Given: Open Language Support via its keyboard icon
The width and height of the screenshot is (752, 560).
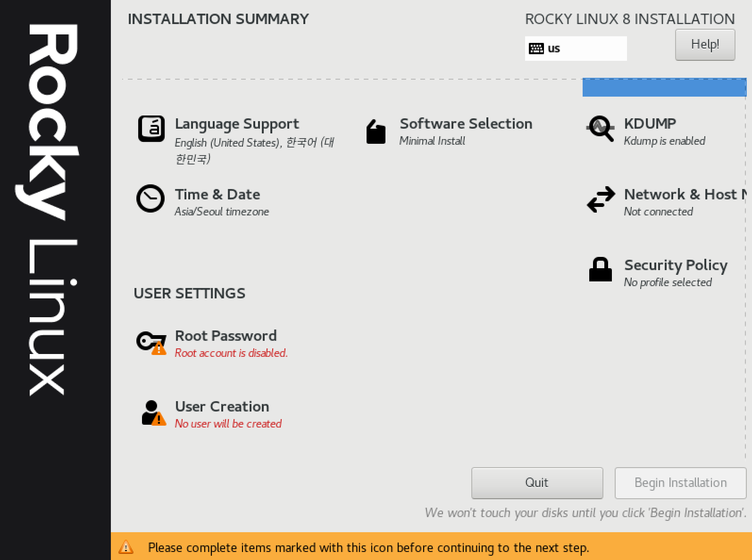Looking at the screenshot, I should [151, 129].
